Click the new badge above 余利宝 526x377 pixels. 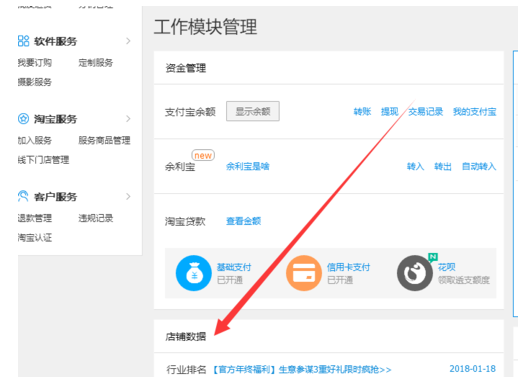point(203,156)
